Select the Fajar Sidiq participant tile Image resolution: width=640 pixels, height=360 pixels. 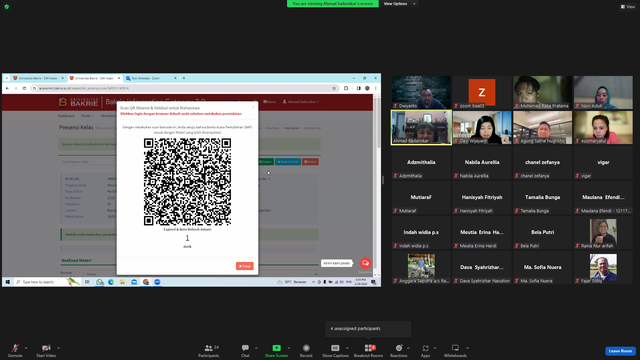click(603, 267)
